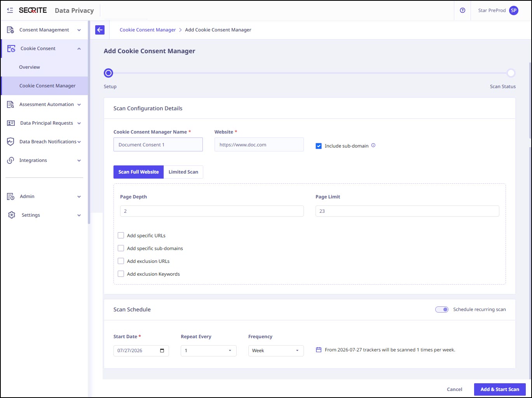Click the Cancel button
Screen dimensions: 532x398
coord(455,389)
